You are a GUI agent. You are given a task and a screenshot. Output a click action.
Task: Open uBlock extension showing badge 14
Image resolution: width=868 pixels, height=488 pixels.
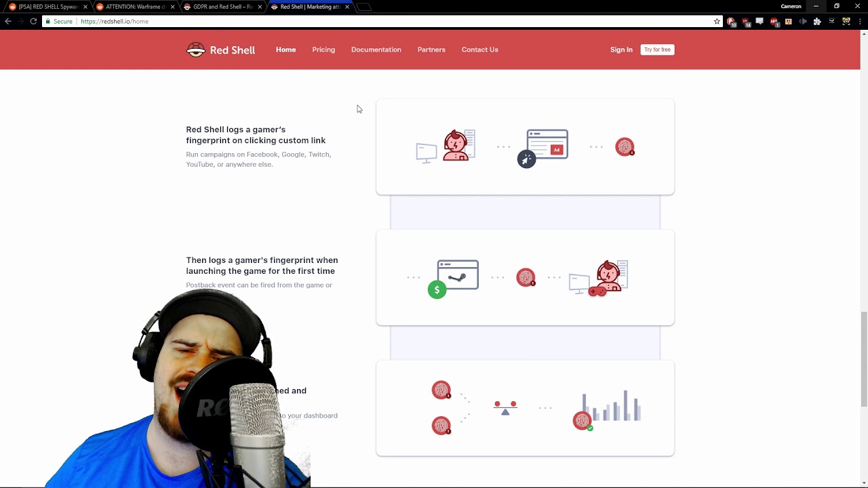746,22
